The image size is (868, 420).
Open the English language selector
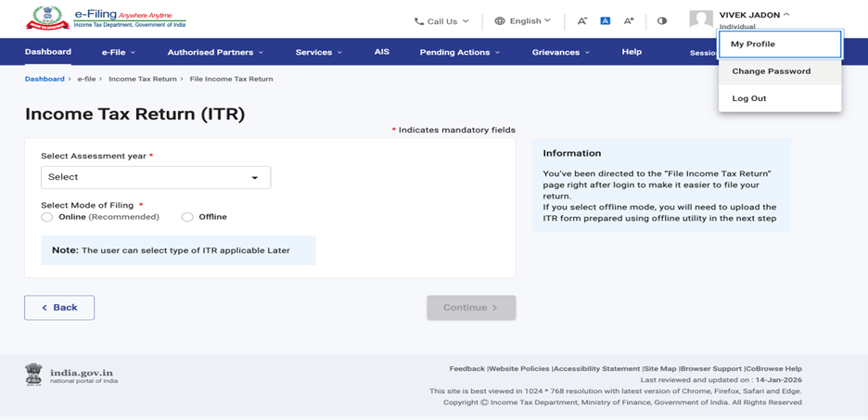click(523, 20)
